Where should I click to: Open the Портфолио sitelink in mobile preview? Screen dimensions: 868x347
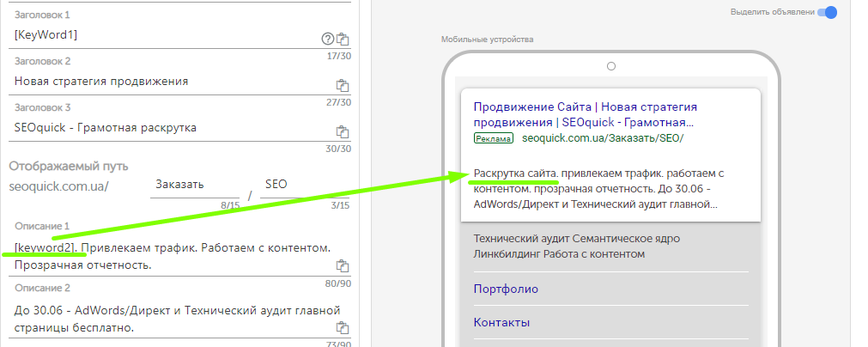tap(506, 289)
